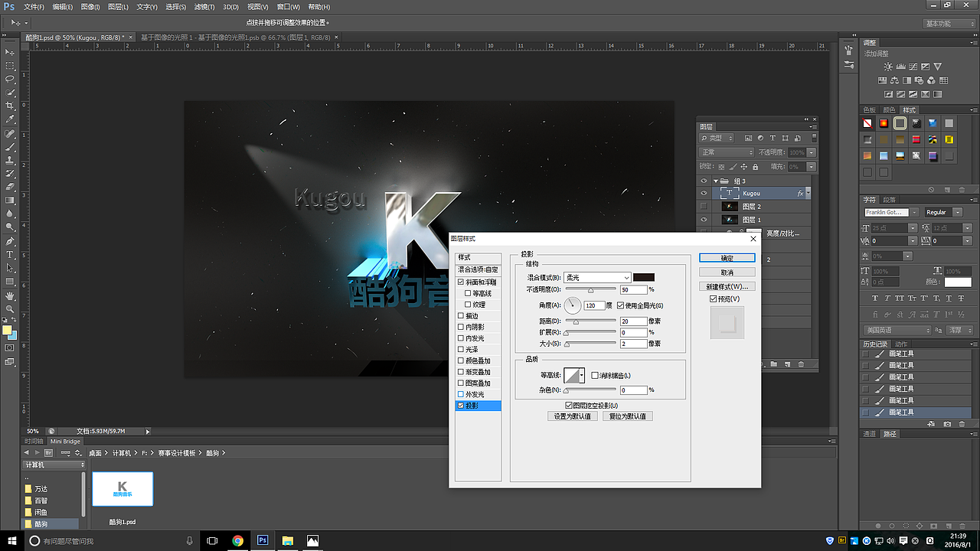Open the 混合模式 dropdown set to 柔光
The image size is (980, 551).
597,278
